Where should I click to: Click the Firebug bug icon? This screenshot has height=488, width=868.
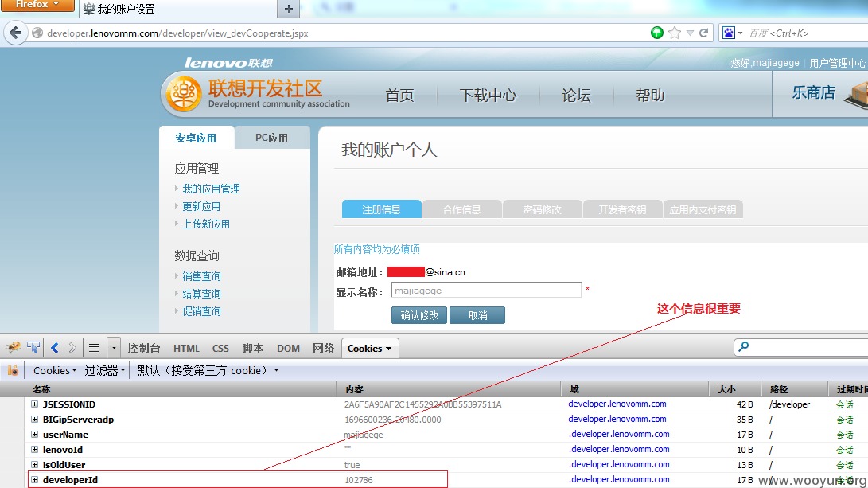(x=14, y=347)
